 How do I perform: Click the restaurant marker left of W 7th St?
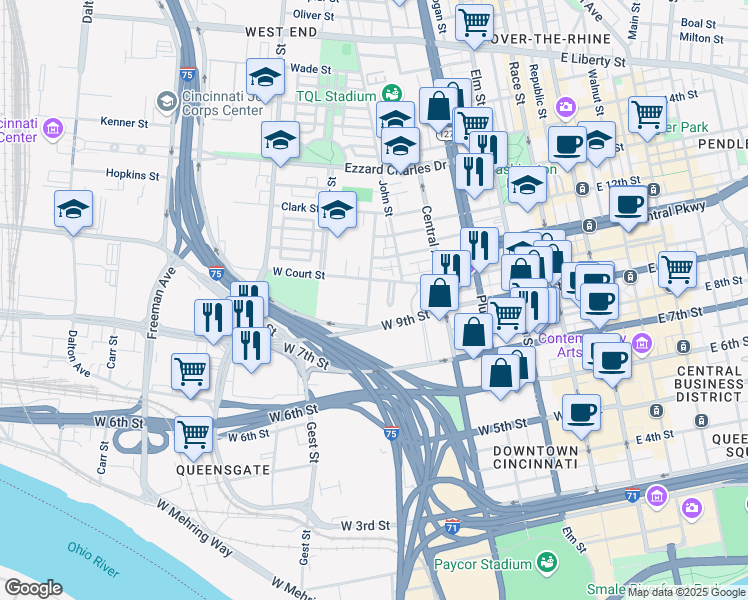(x=251, y=348)
